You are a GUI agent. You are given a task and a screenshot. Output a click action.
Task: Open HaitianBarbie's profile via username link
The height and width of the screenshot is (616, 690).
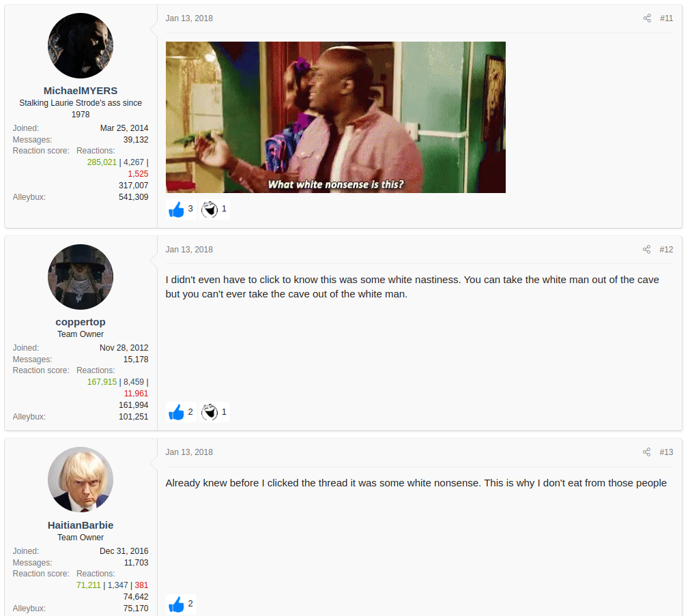(81, 525)
